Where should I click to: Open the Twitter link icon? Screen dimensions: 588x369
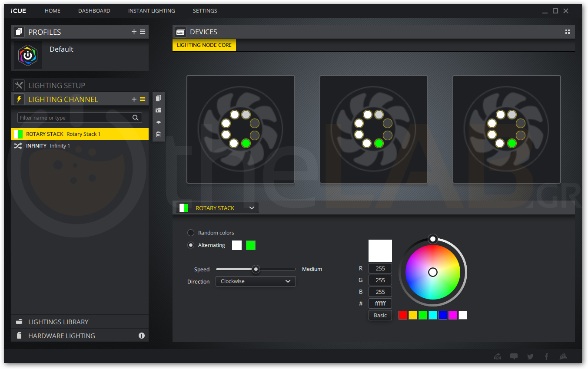[530, 357]
